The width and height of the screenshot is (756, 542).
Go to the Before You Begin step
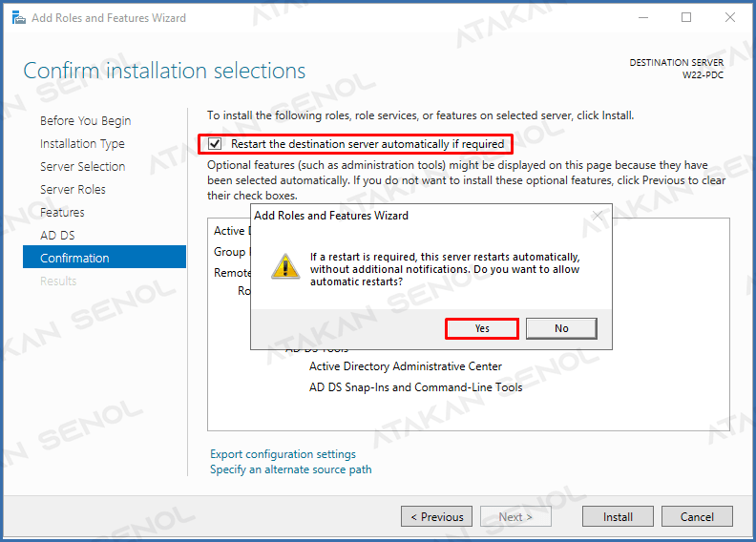click(x=85, y=121)
